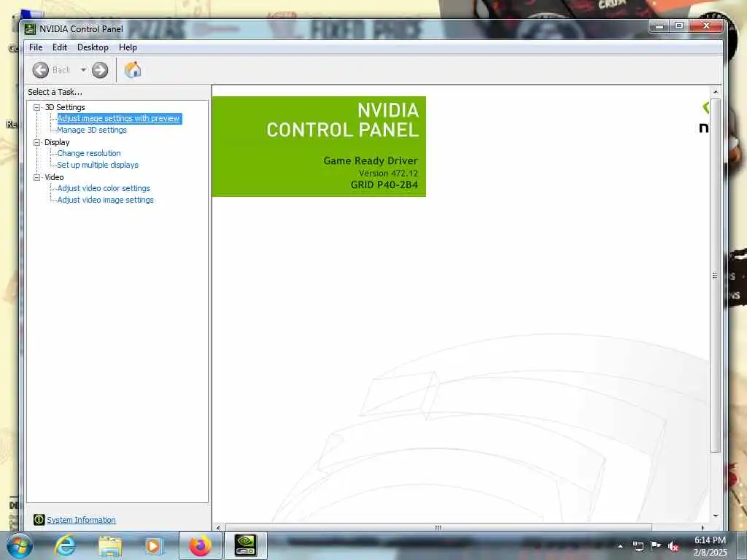The image size is (747, 560).
Task: Collapse the Video tree node
Action: (36, 177)
